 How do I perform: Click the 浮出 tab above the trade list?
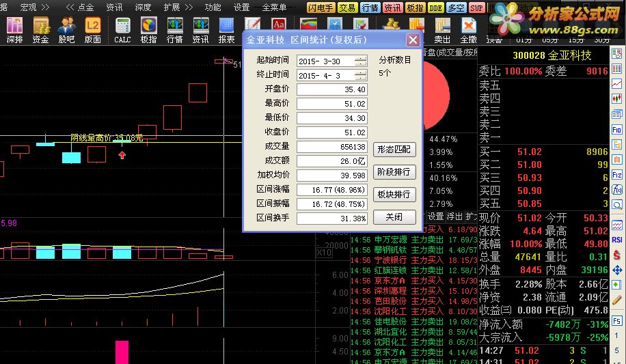[454, 216]
